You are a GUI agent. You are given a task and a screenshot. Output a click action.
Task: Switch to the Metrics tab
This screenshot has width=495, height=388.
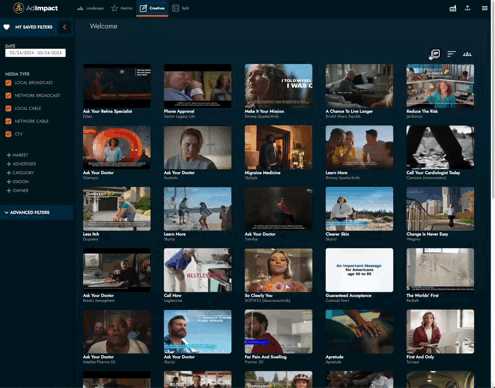[122, 8]
